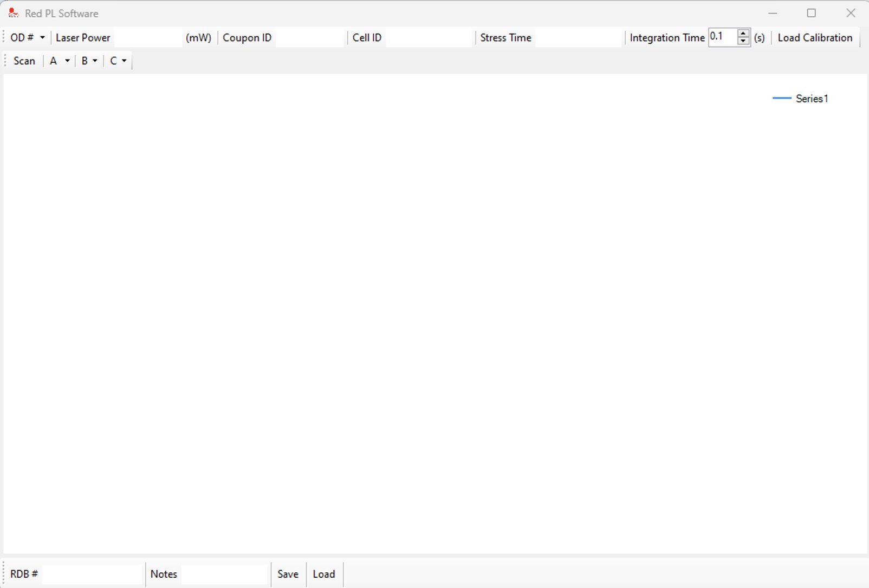Click the Laser Power input field
This screenshot has height=588, width=869.
(148, 38)
